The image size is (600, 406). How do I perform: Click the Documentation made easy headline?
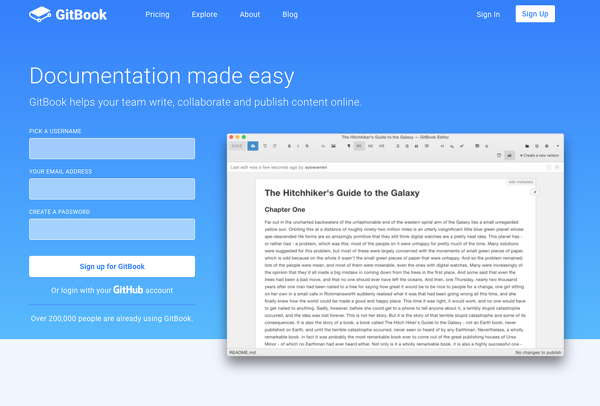(x=162, y=76)
